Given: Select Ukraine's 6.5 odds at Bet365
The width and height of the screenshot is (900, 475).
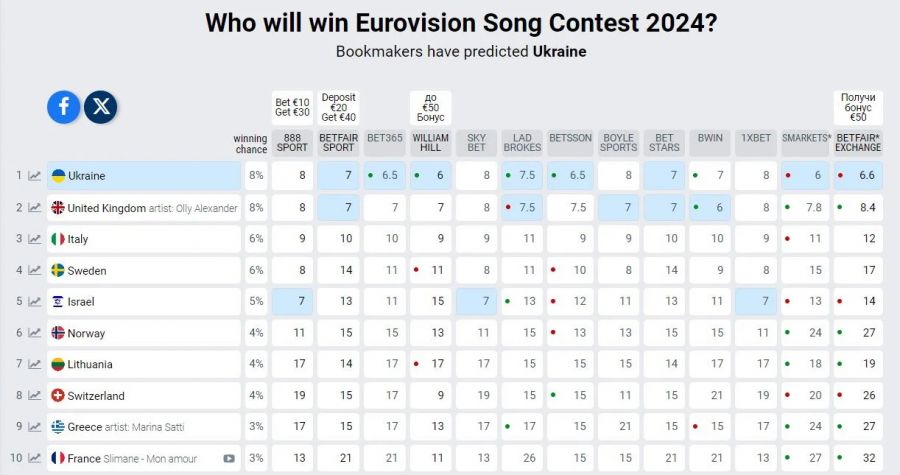Looking at the screenshot, I should pyautogui.click(x=385, y=176).
